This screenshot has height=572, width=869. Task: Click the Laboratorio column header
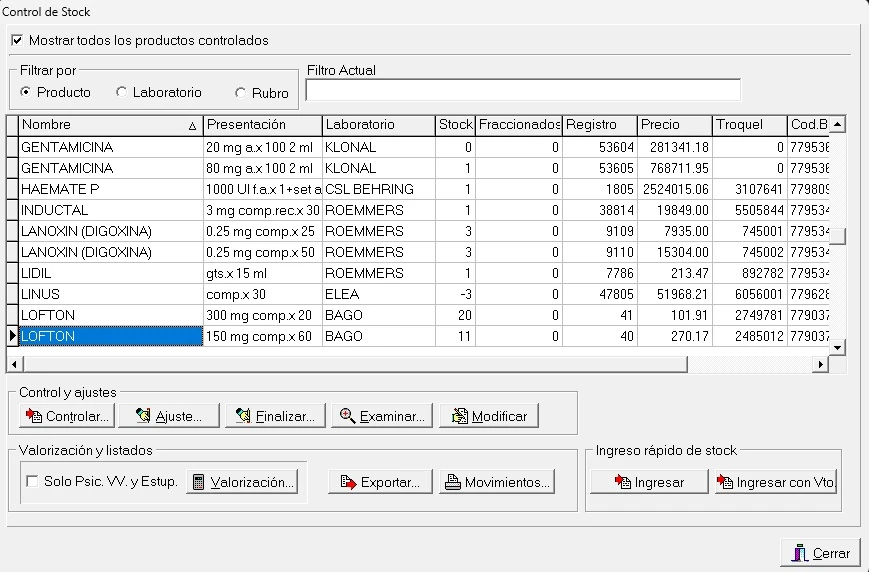click(377, 125)
